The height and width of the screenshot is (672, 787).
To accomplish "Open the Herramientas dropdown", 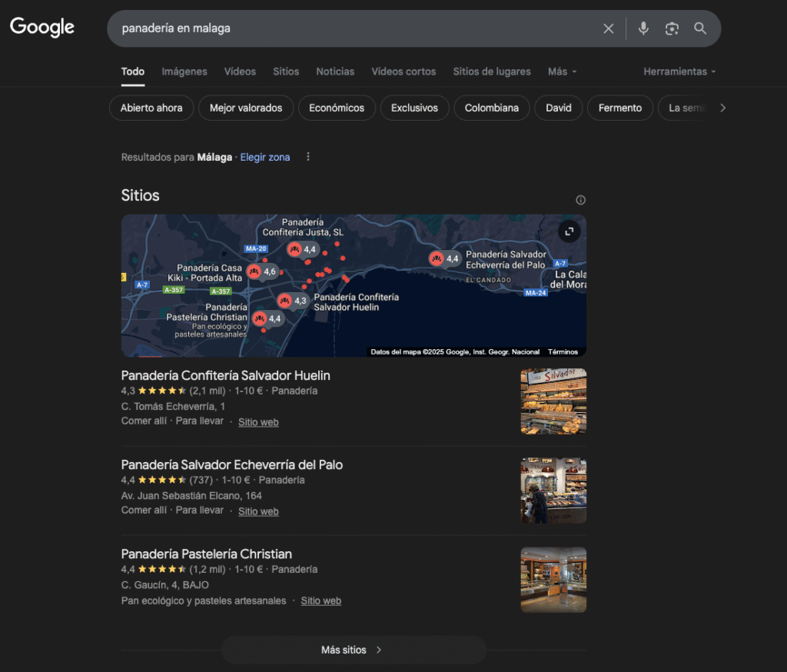I will (679, 72).
